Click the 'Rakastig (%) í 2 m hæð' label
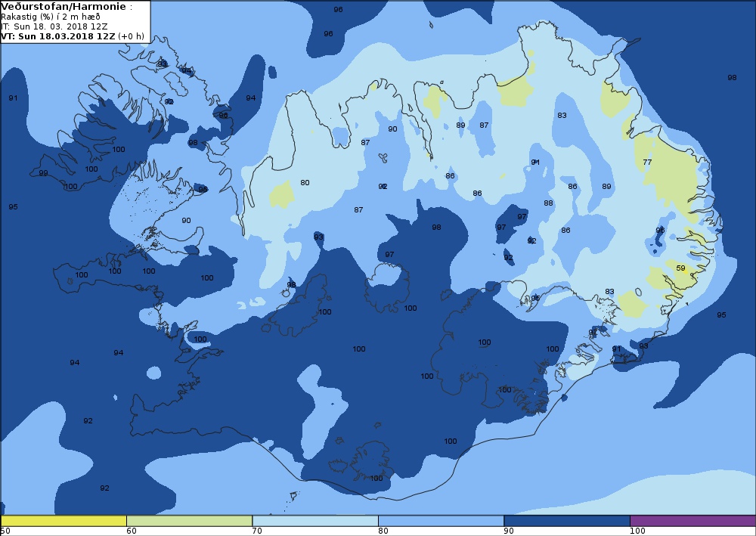This screenshot has height=536, width=756. click(51, 17)
